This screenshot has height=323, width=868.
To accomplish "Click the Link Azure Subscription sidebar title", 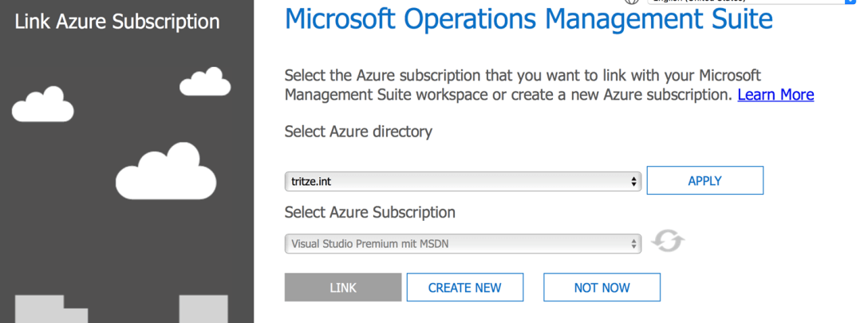I will click(116, 22).
